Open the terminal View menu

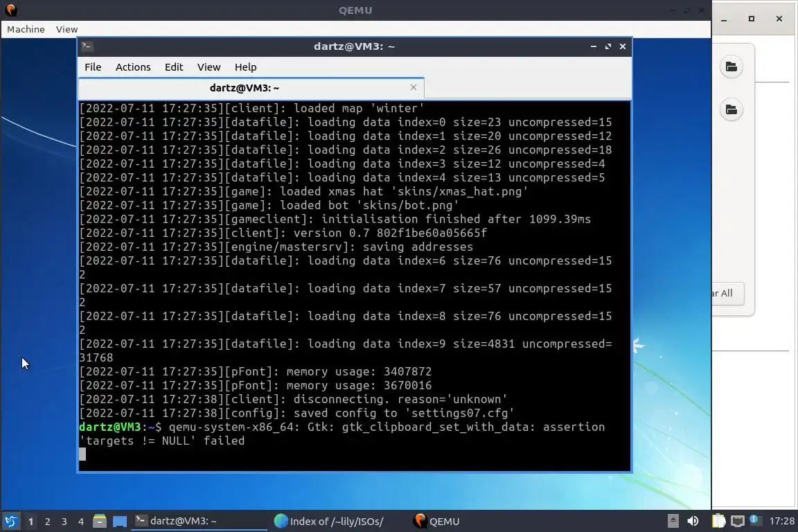[209, 66]
